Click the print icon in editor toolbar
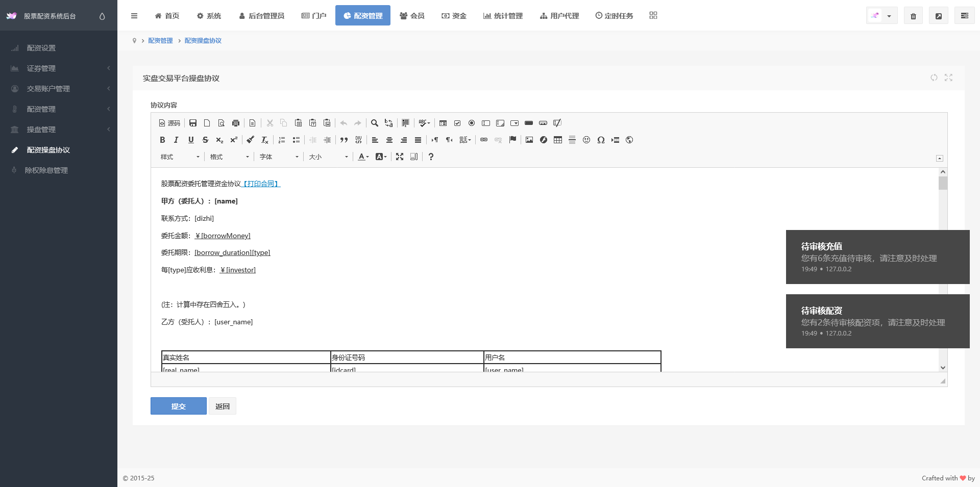The image size is (980, 487). click(x=236, y=123)
